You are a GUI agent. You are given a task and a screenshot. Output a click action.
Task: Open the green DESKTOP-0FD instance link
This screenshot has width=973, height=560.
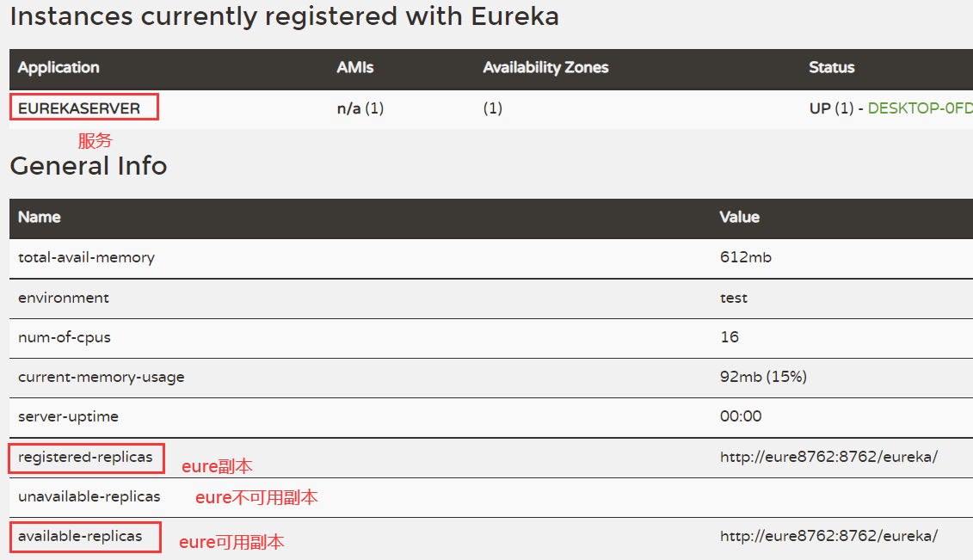tap(920, 109)
